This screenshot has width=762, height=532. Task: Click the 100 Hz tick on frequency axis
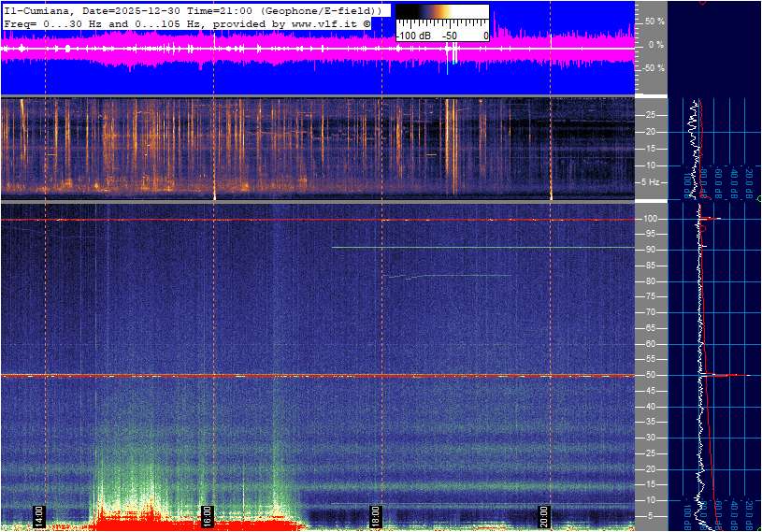648,219
